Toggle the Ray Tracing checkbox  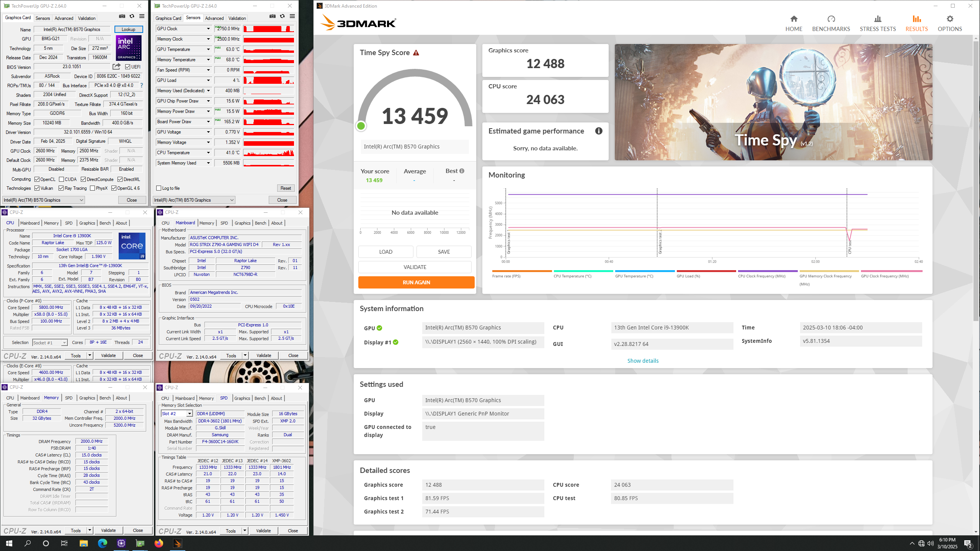click(61, 188)
